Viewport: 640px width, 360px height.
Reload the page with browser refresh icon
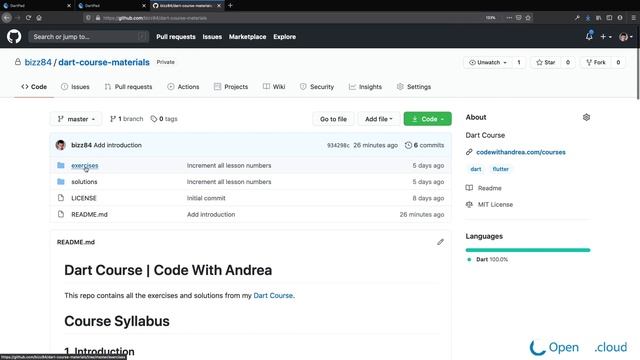[28, 18]
